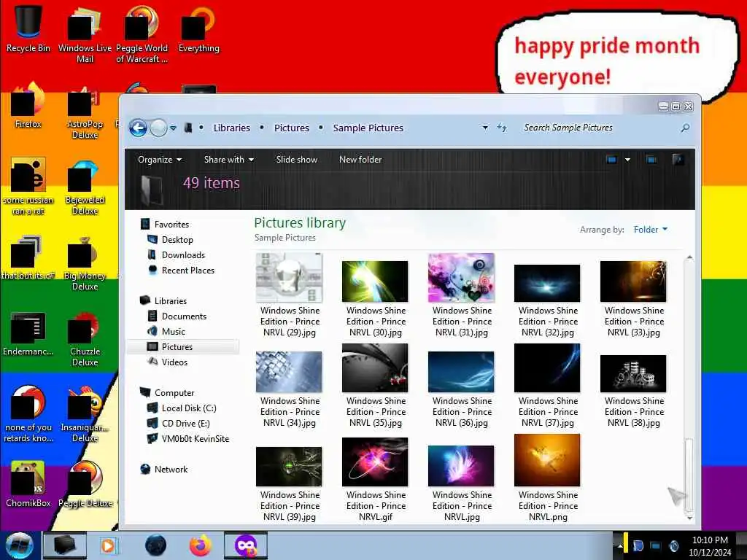The height and width of the screenshot is (560, 747).
Task: Click the scroll down arrow of file list
Action: pyautogui.click(x=689, y=518)
